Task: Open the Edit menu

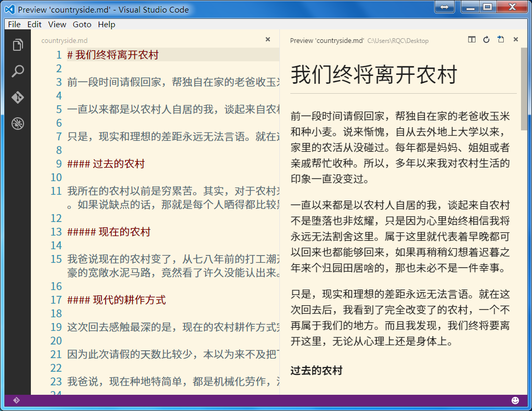Action: (x=35, y=25)
